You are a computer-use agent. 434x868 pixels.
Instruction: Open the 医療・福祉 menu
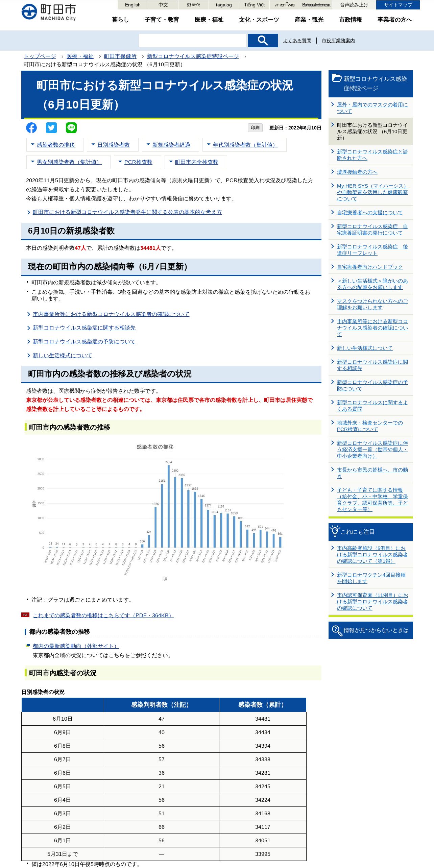click(x=209, y=20)
